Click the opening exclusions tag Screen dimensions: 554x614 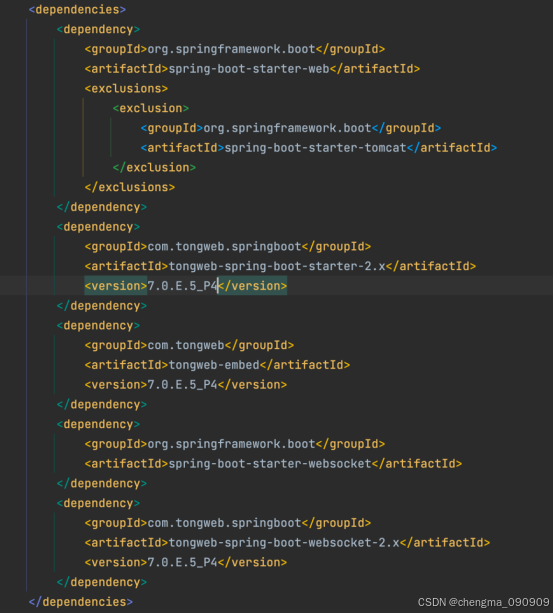pyautogui.click(x=126, y=88)
